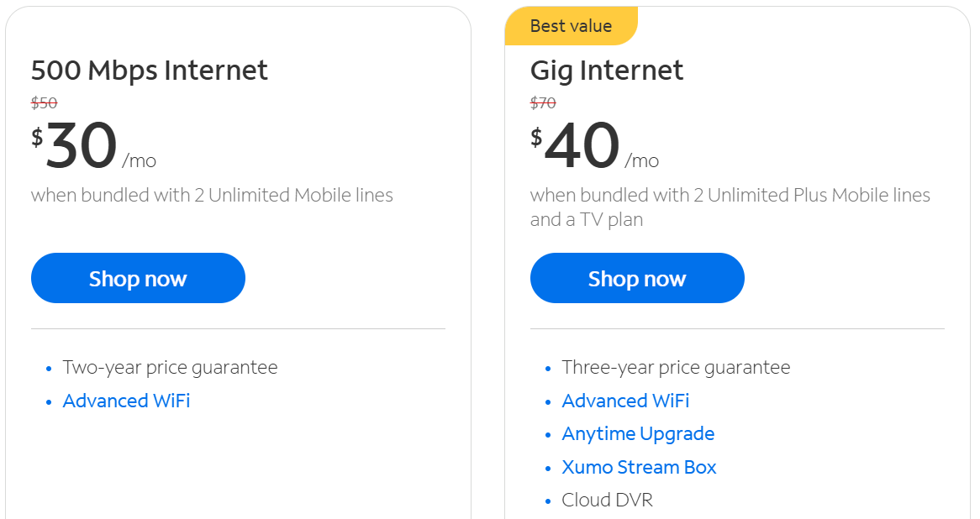Follow the Xumo Stream Box link

point(639,467)
